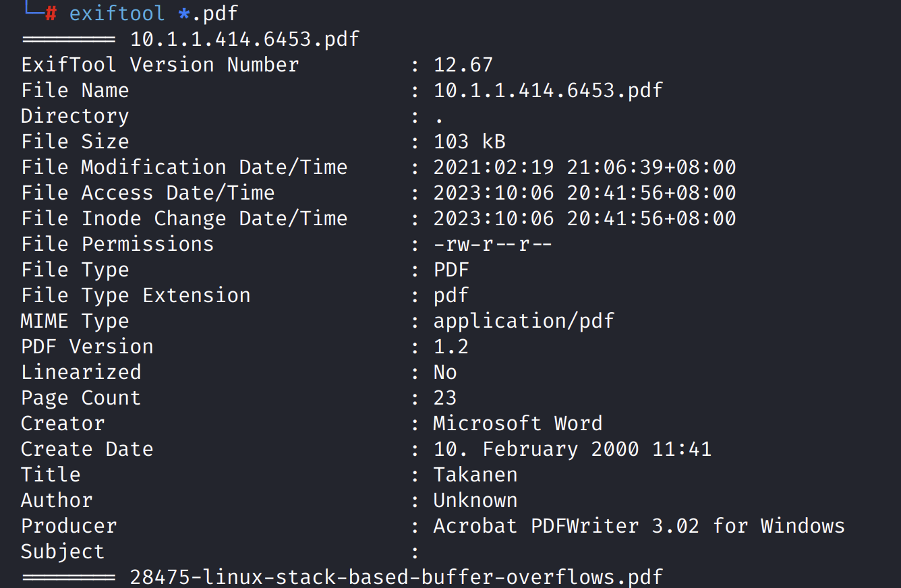Click the MIME Type value application/pdf
Image resolution: width=901 pixels, height=588 pixels.
(x=523, y=321)
